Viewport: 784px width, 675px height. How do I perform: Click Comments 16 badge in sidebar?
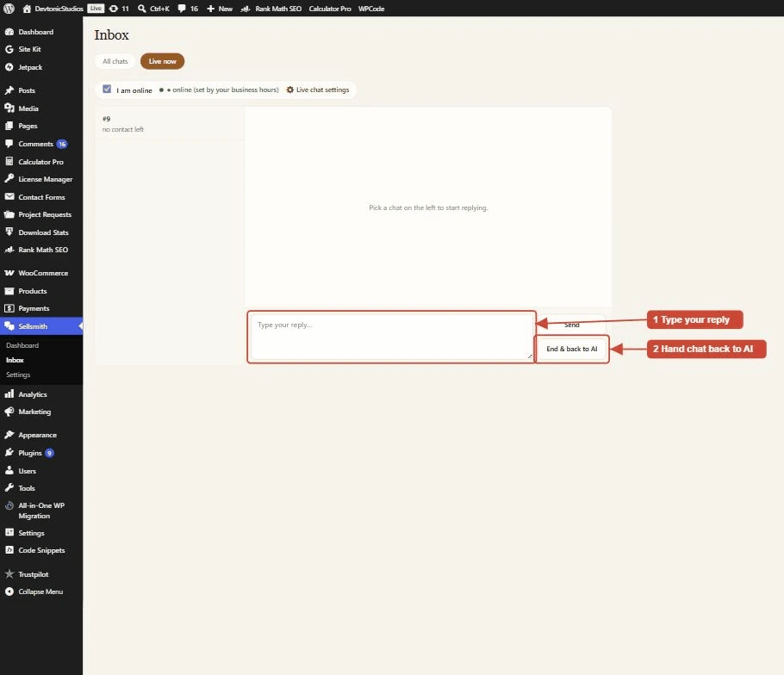pos(62,144)
